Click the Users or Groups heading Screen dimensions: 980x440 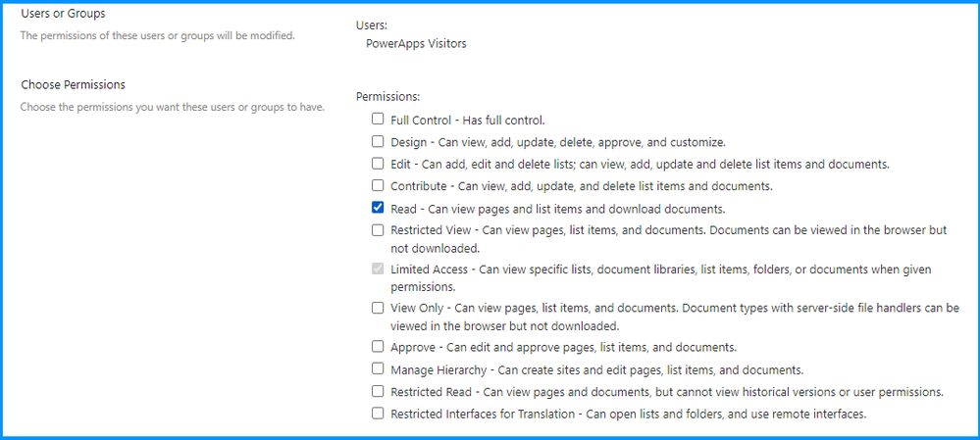(63, 14)
